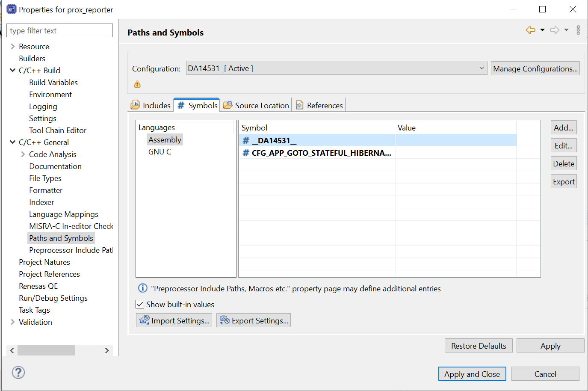Image resolution: width=588 pixels, height=391 pixels.
Task: Switch to the Symbols tab
Action: coord(197,105)
